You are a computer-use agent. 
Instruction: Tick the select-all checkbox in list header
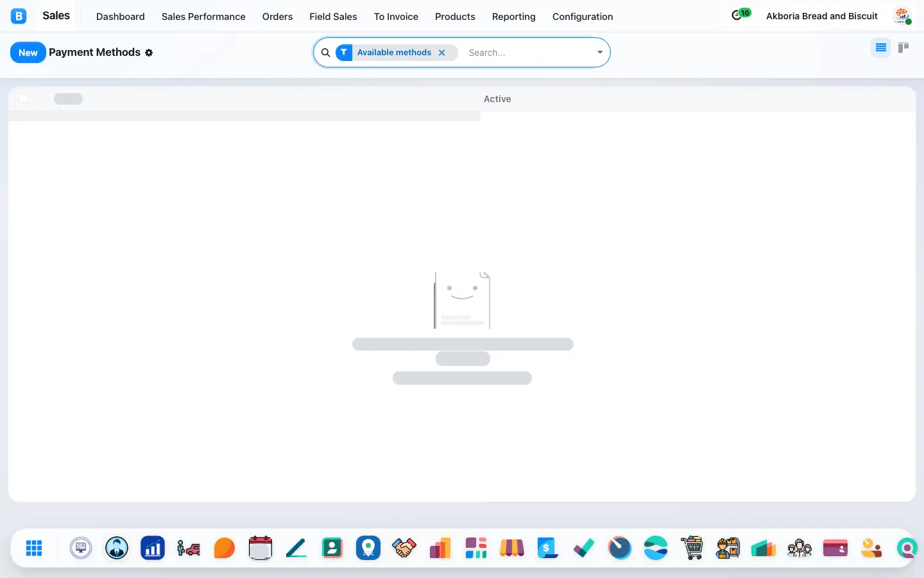[x=24, y=98]
